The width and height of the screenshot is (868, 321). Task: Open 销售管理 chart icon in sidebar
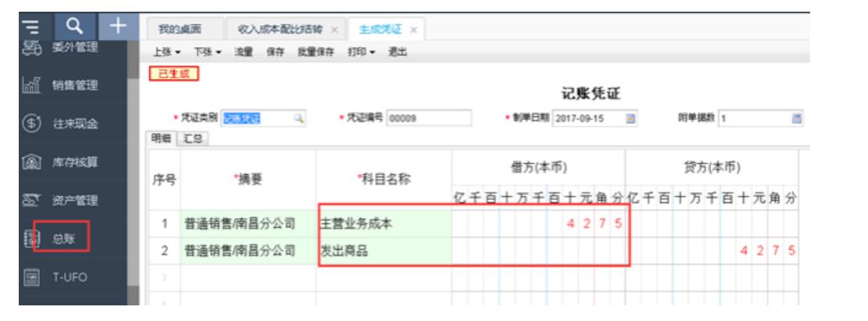pyautogui.click(x=30, y=85)
